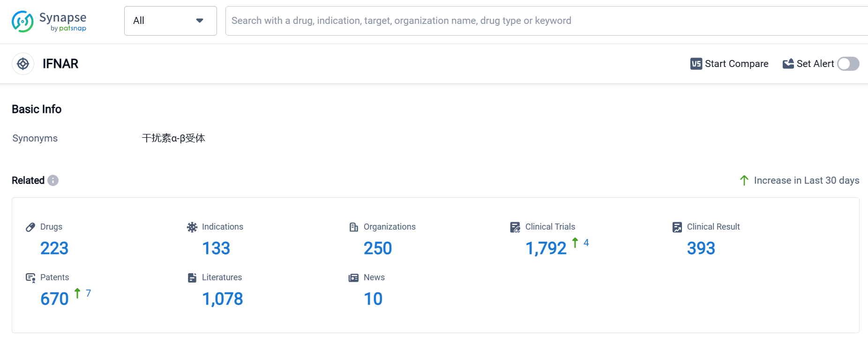The height and width of the screenshot is (343, 868).
Task: Select the 393 Clinical Result count
Action: pos(701,248)
